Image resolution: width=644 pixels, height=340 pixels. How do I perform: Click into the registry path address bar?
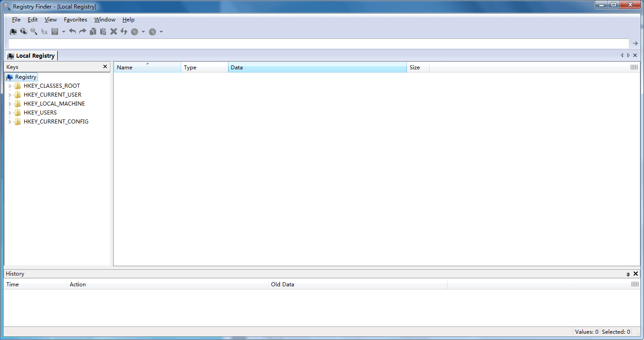319,43
